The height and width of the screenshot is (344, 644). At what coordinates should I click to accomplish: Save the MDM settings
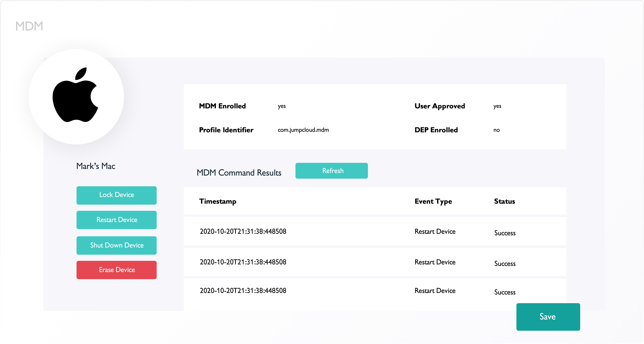(548, 316)
